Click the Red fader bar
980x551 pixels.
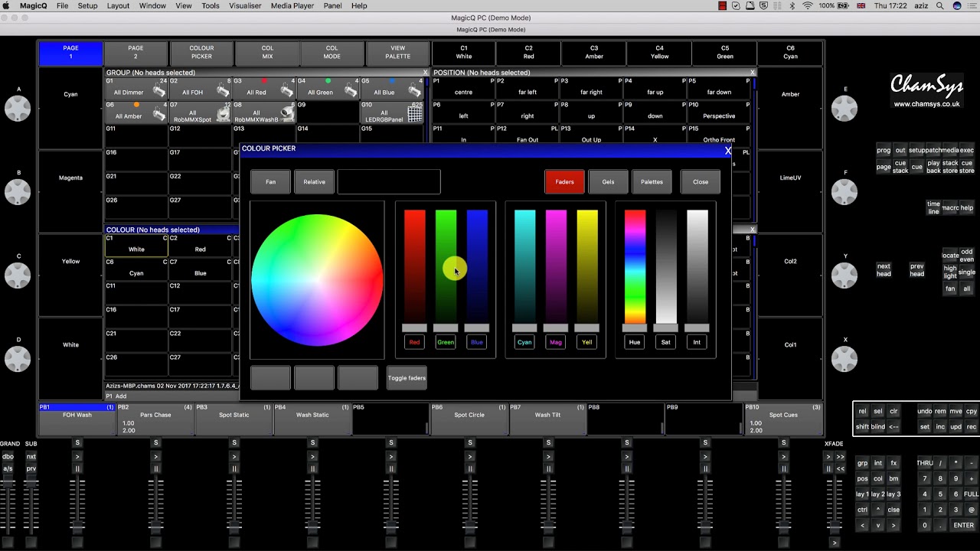point(414,266)
